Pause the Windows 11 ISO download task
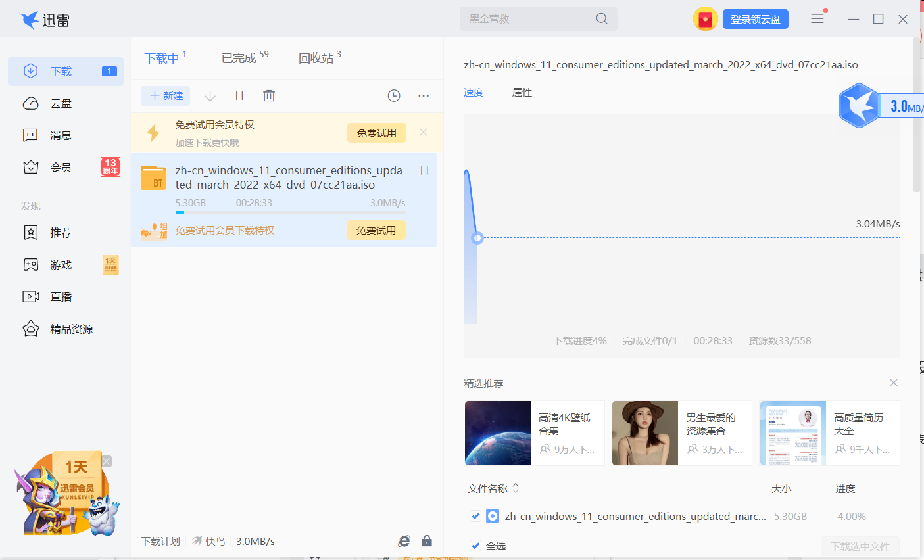 [x=424, y=170]
